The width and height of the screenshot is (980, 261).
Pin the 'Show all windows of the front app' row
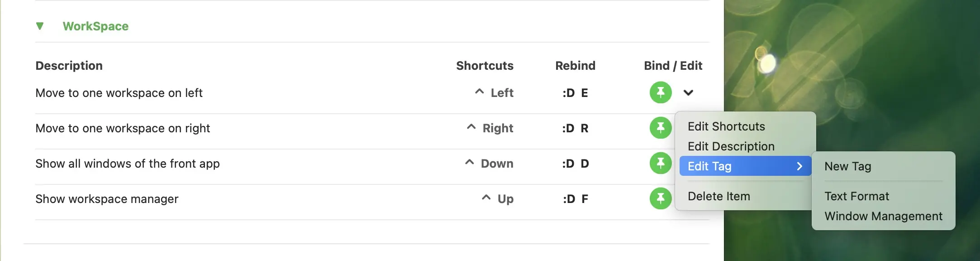coord(661,163)
